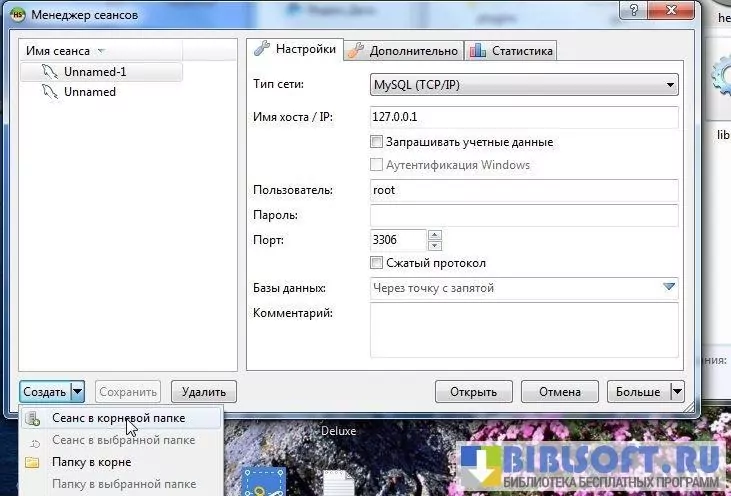Choose Папку в корне menu item
The height and width of the screenshot is (496, 731).
click(x=91, y=462)
